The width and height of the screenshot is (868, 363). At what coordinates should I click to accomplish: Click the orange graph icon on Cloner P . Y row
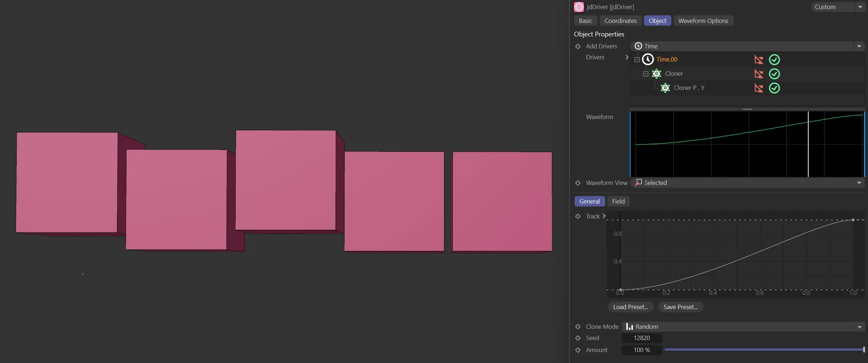point(759,88)
